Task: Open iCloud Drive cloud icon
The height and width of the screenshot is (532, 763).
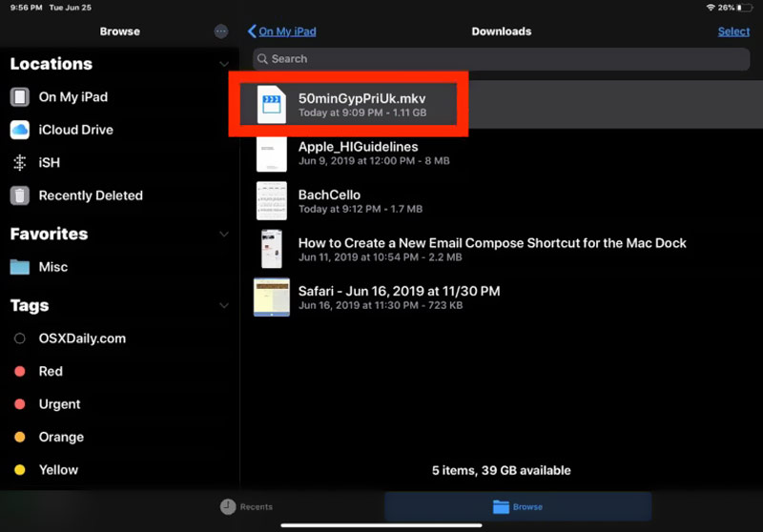Action: pos(19,130)
